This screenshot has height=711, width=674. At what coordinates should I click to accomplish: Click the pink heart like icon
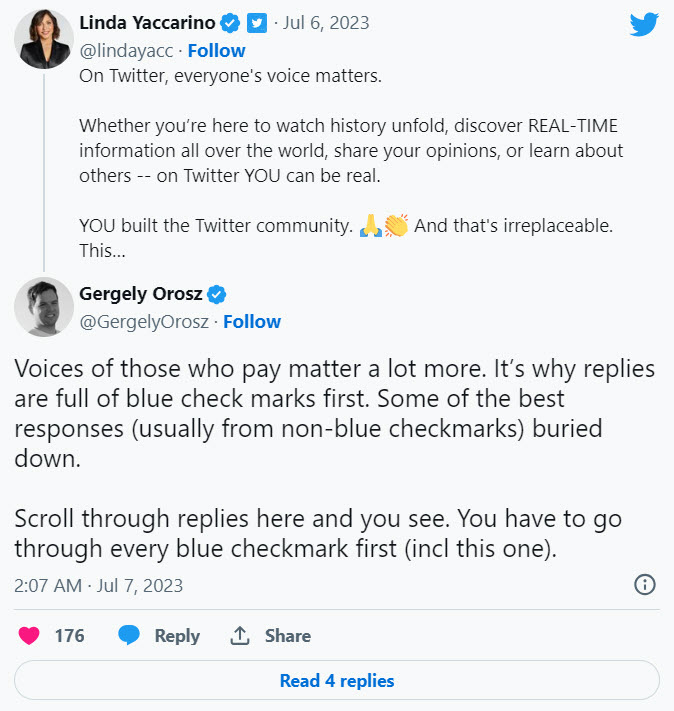point(29,635)
